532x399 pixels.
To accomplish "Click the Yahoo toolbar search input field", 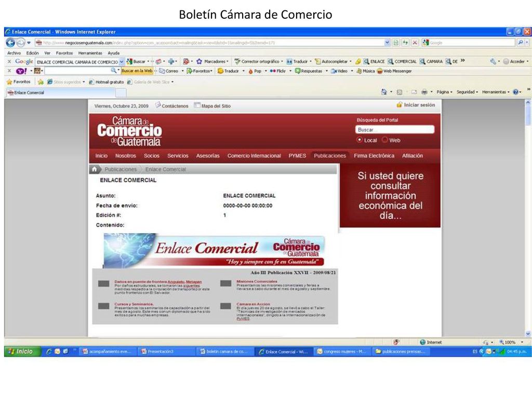I will pyautogui.click(x=78, y=71).
